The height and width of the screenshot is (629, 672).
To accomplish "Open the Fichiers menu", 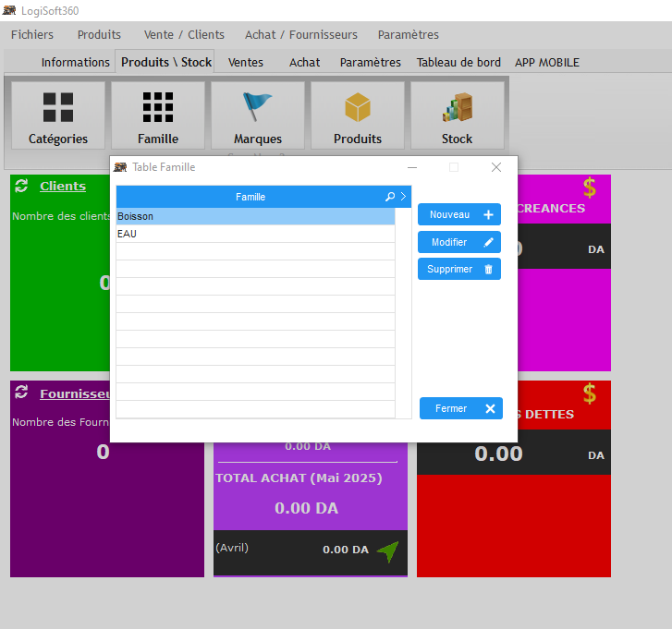I will coord(32,35).
